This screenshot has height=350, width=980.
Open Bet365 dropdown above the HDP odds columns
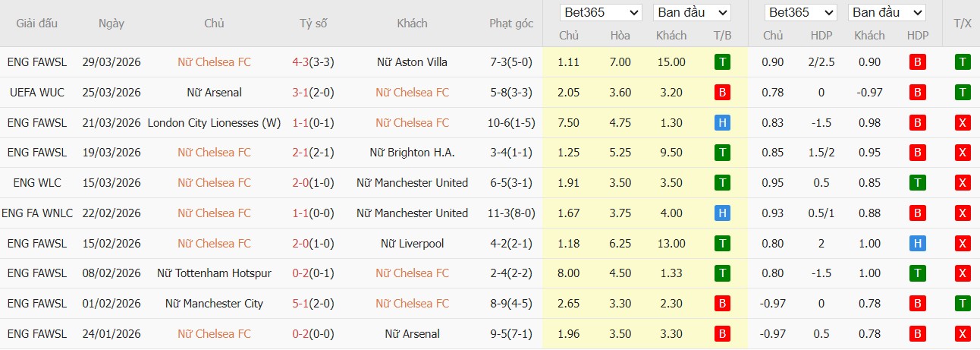(799, 13)
